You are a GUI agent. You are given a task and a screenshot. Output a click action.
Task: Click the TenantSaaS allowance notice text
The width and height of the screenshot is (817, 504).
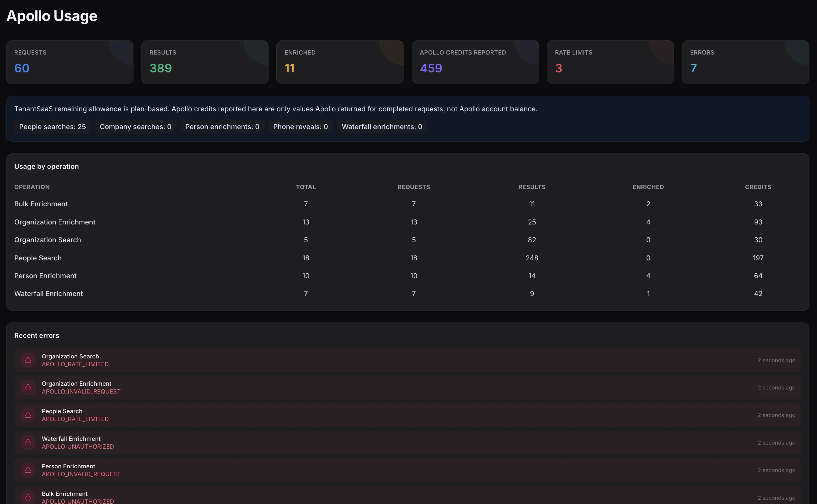point(276,109)
